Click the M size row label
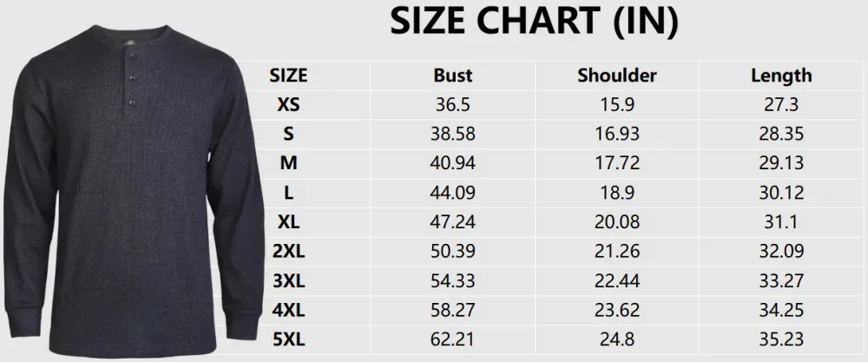Image resolution: width=868 pixels, height=362 pixels. (x=288, y=163)
